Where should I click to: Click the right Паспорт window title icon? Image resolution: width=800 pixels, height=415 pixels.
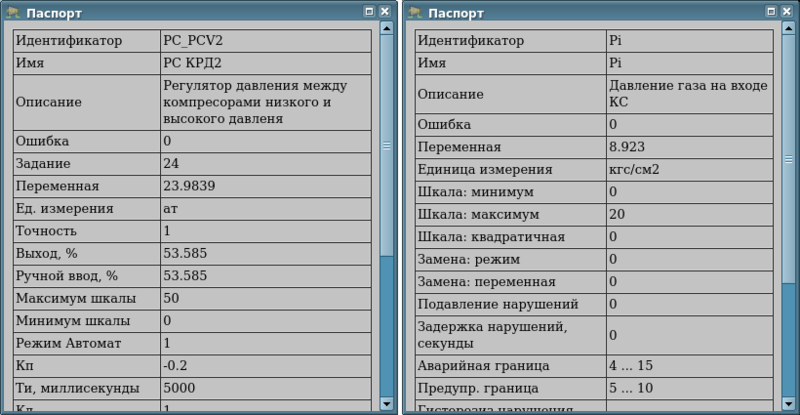coord(415,13)
